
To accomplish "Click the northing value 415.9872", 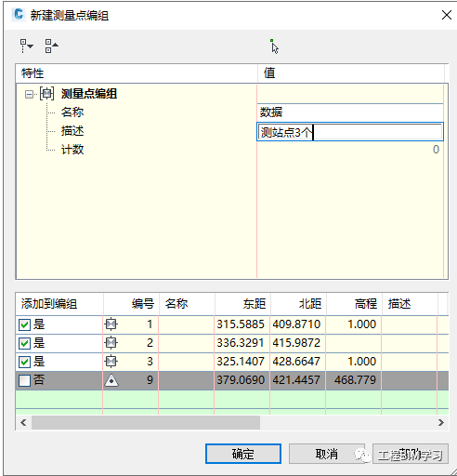I will [x=296, y=343].
